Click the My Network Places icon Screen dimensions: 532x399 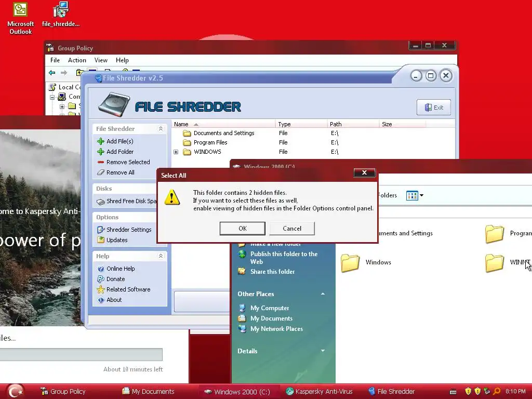tap(242, 329)
